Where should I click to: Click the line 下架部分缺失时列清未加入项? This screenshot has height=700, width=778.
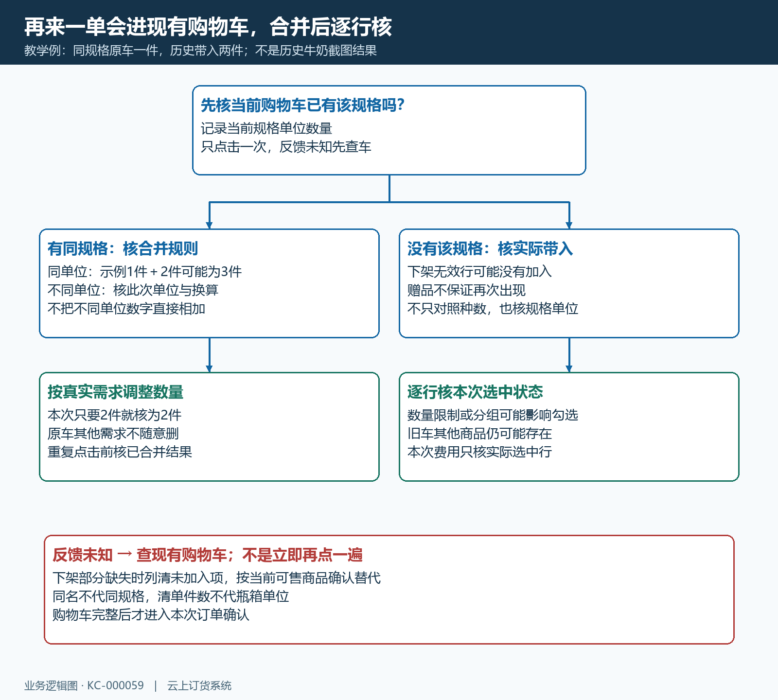(216, 578)
